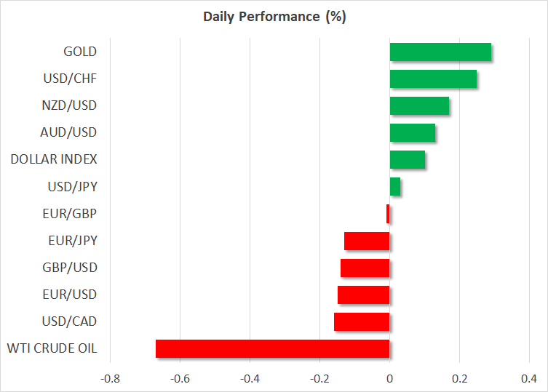Image resolution: width=548 pixels, height=392 pixels.
Task: Click the Daily Performance (%) chart title
Action: (x=274, y=17)
